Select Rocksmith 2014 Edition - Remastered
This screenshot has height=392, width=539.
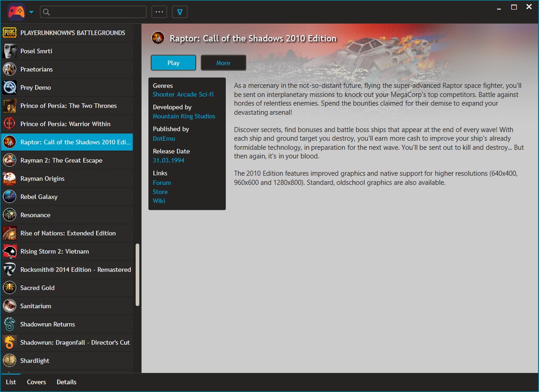tap(67, 270)
